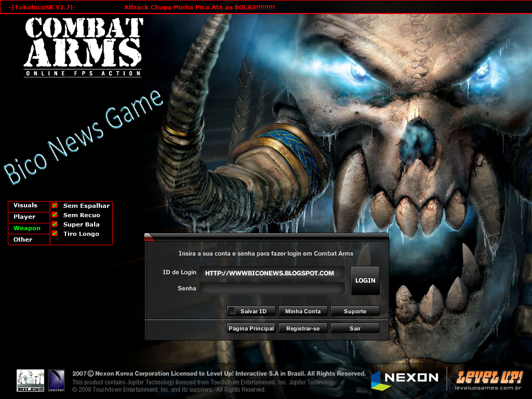
Task: Click the ID de Login field
Action: coord(272,273)
